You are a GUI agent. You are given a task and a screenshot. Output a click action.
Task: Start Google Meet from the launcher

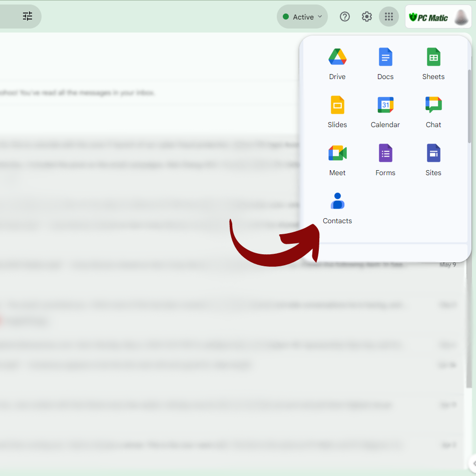(337, 160)
